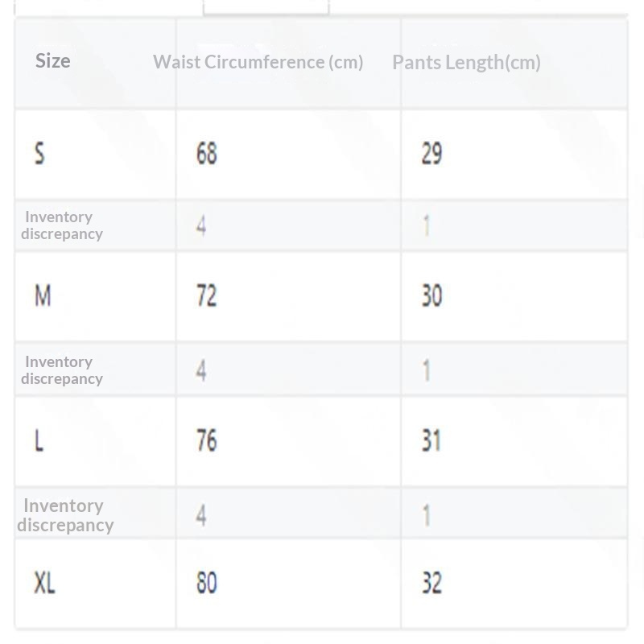Viewport: 644px width, 644px height.
Task: Select the S size row label
Action: (39, 153)
